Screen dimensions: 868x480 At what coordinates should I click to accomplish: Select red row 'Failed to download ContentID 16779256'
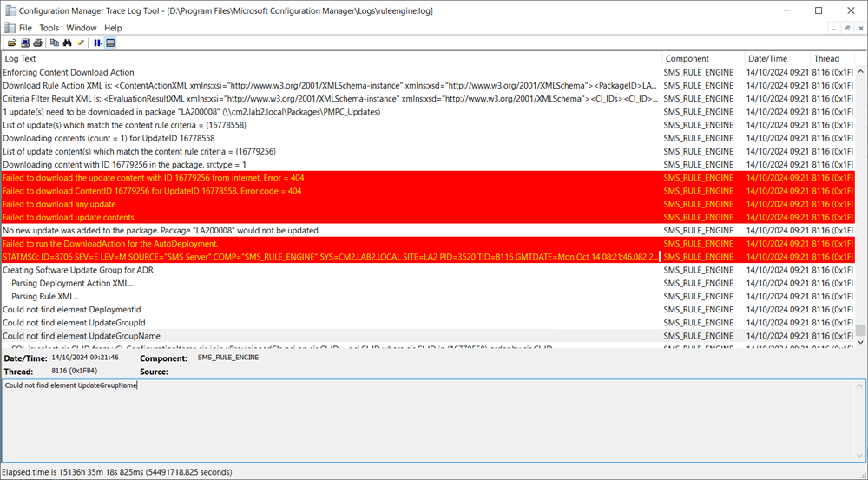(427, 191)
